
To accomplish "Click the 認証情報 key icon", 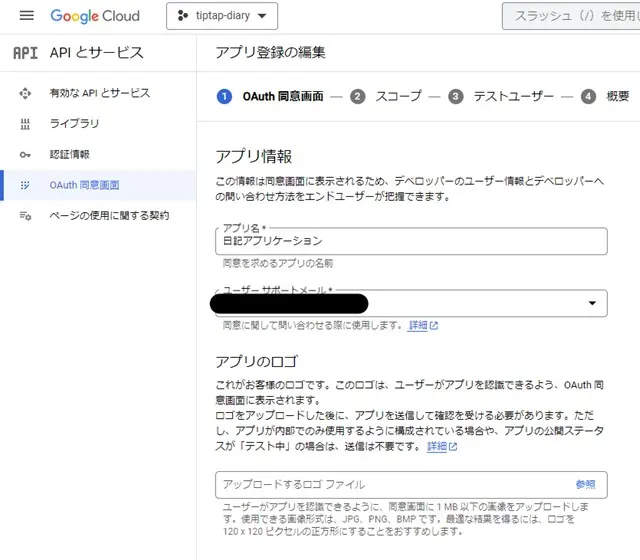I will 26,154.
